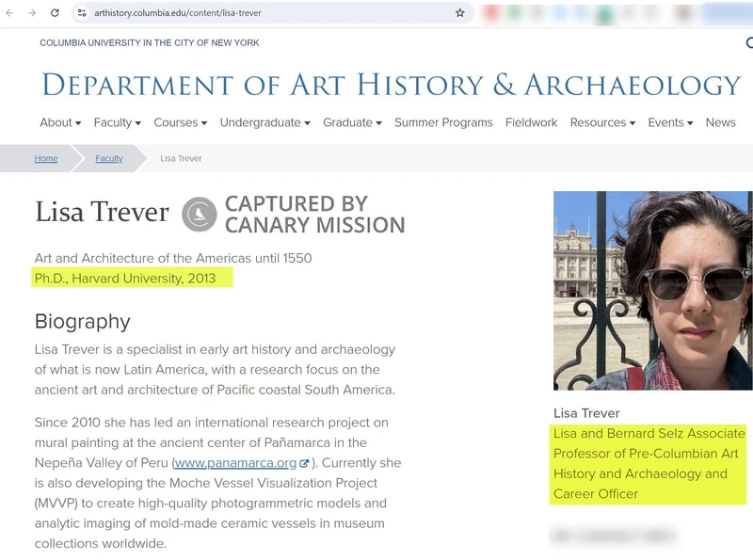Open the Graduate dropdown
The image size is (753, 560).
click(x=351, y=122)
